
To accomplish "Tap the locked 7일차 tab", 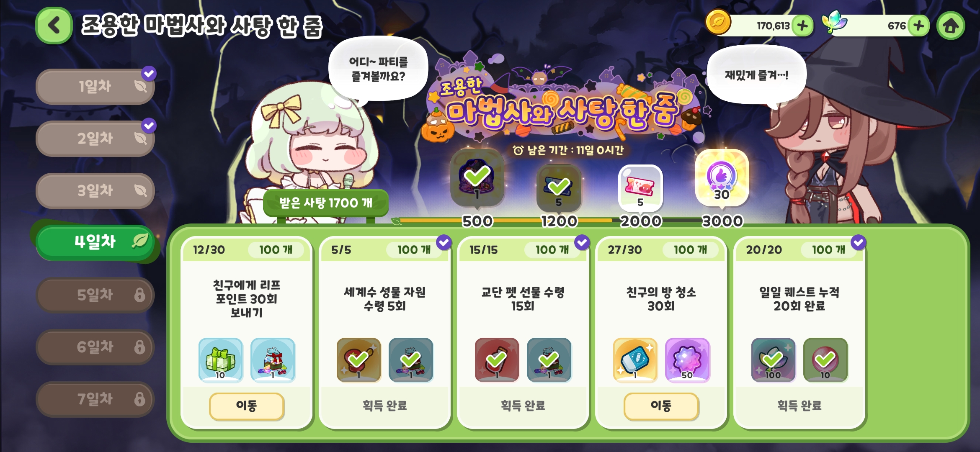I will pos(95,399).
